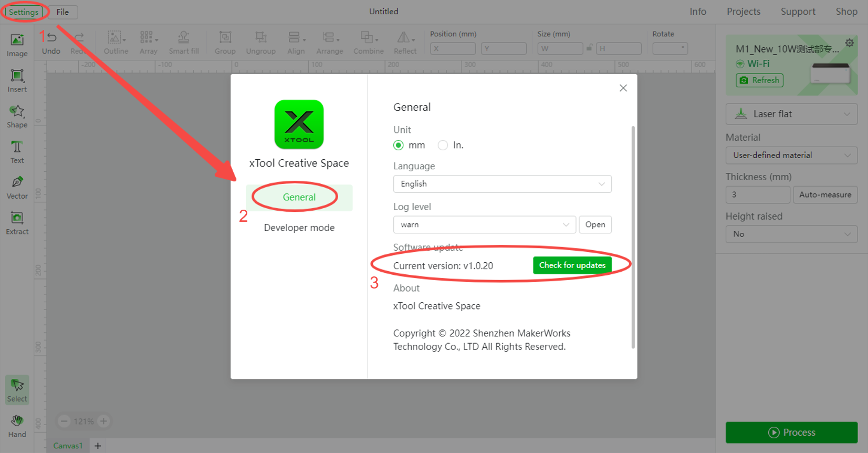The image size is (868, 453).
Task: Open the Shop link
Action: coord(846,12)
